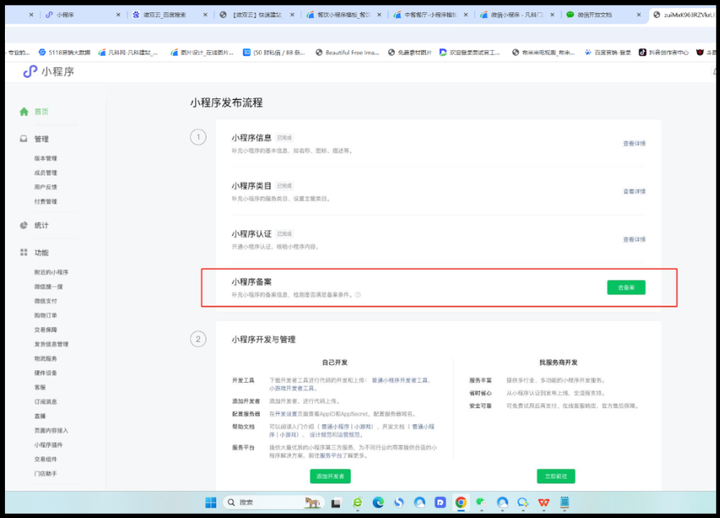The image size is (720, 518).
Task: Open 查看详情 link for 小程序类目
Action: click(634, 191)
